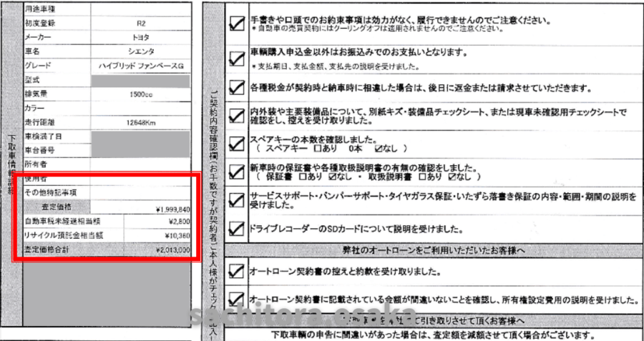Screen dimensions: 644x341
Task: Toggle the checkbox for 内外装 and equipment check sheet
Action: (x=235, y=117)
